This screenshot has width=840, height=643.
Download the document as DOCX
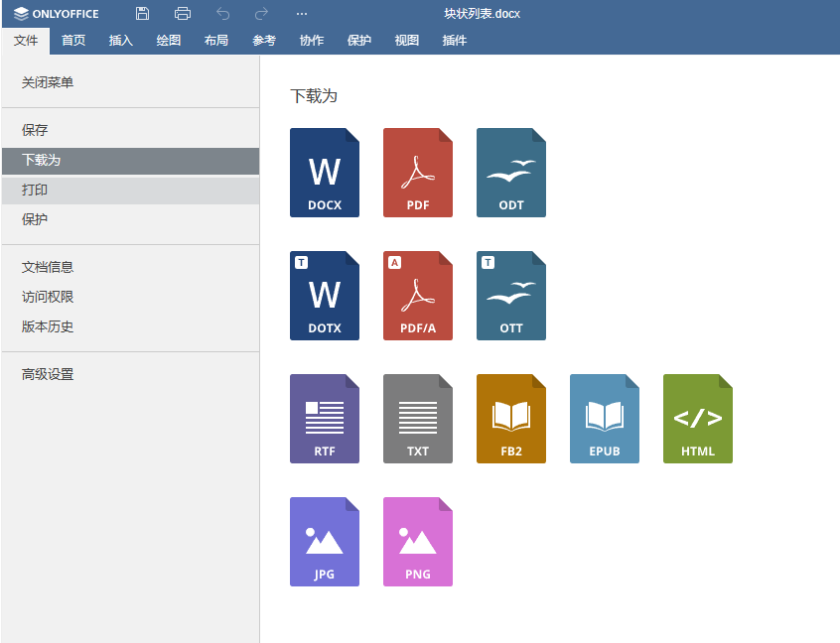tap(325, 173)
